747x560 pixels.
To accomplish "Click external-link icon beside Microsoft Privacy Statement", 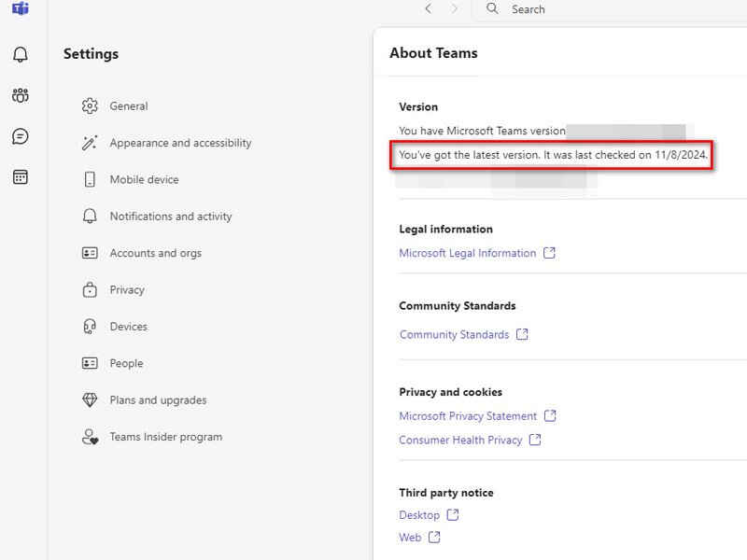I will (550, 415).
